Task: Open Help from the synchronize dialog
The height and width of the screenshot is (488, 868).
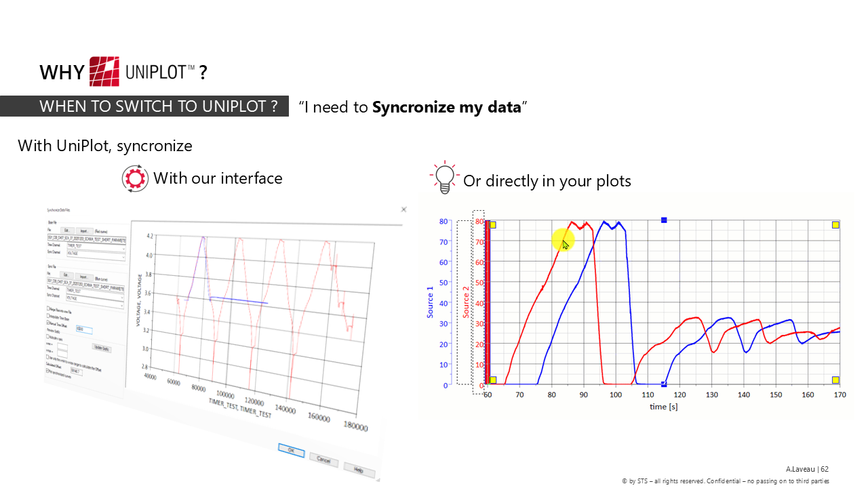Action: [x=359, y=470]
